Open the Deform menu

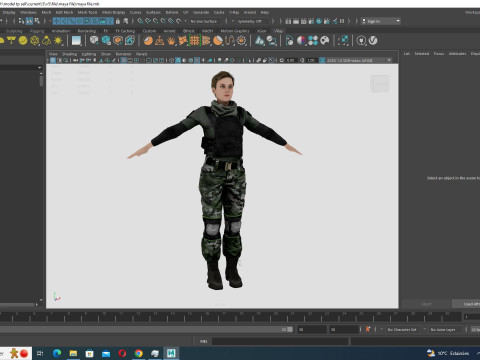pyautogui.click(x=172, y=12)
